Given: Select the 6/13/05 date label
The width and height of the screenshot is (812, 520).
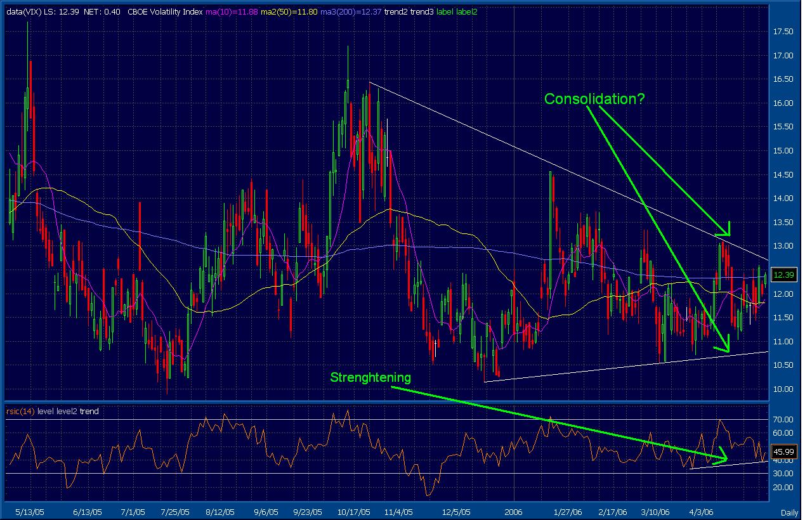Looking at the screenshot, I should 88,511.
